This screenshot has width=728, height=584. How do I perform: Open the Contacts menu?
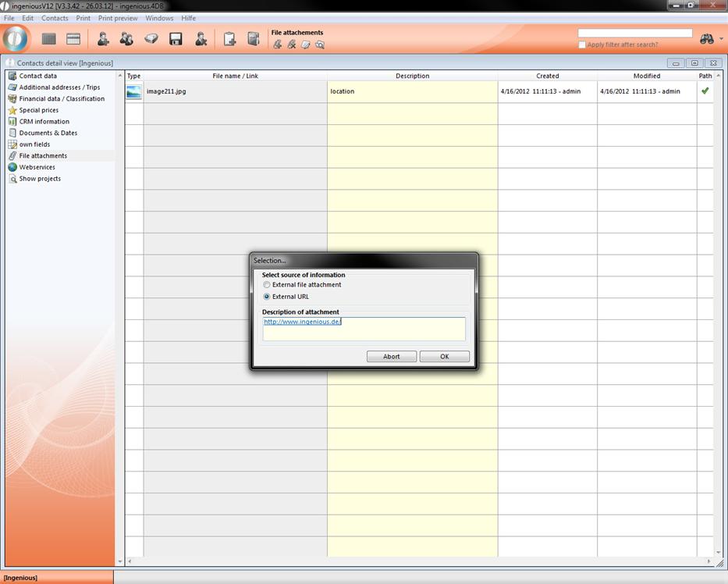point(55,18)
